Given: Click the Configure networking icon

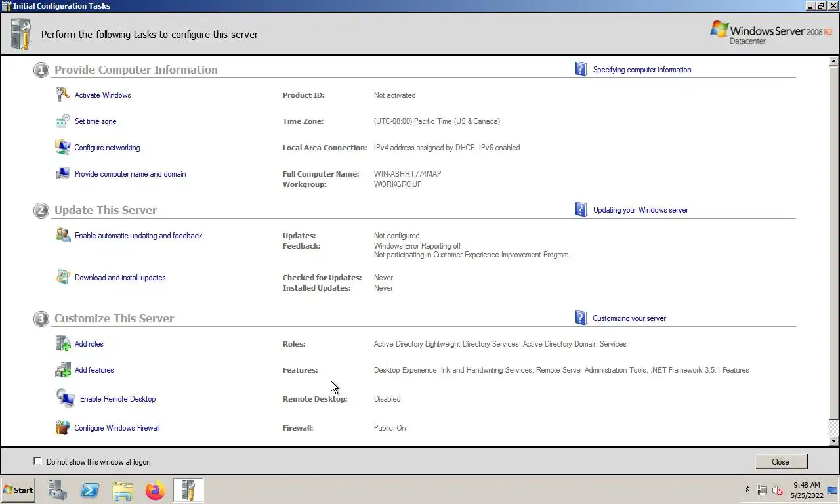Looking at the screenshot, I should click(x=62, y=147).
